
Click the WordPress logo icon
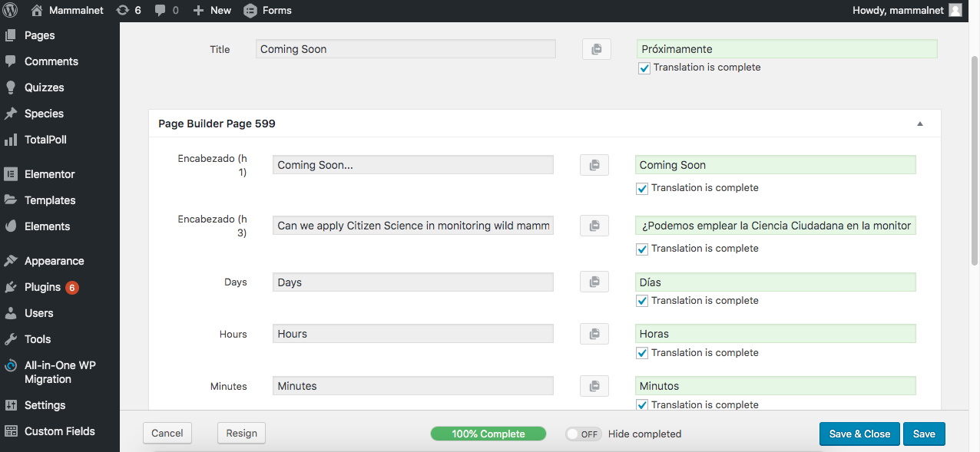11,11
